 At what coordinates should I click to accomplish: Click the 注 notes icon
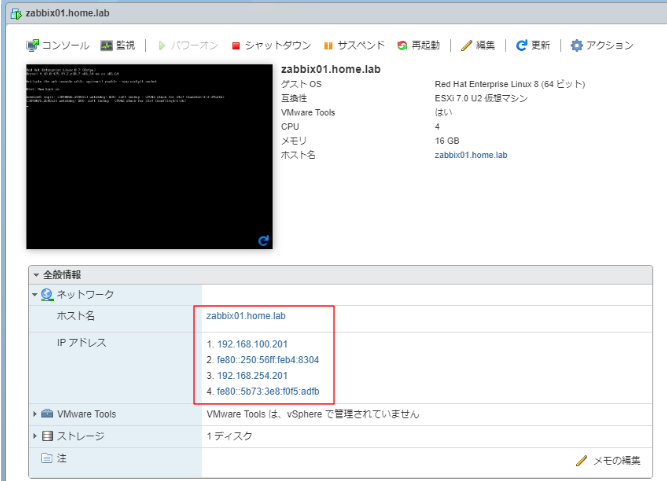click(x=47, y=458)
